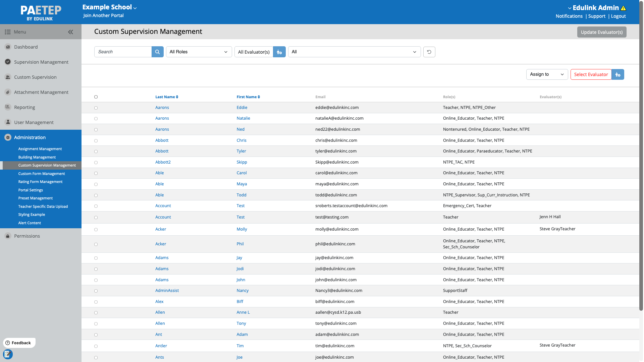Click the Logout link
Screen dimensions: 644x362
pyautogui.click(x=618, y=16)
